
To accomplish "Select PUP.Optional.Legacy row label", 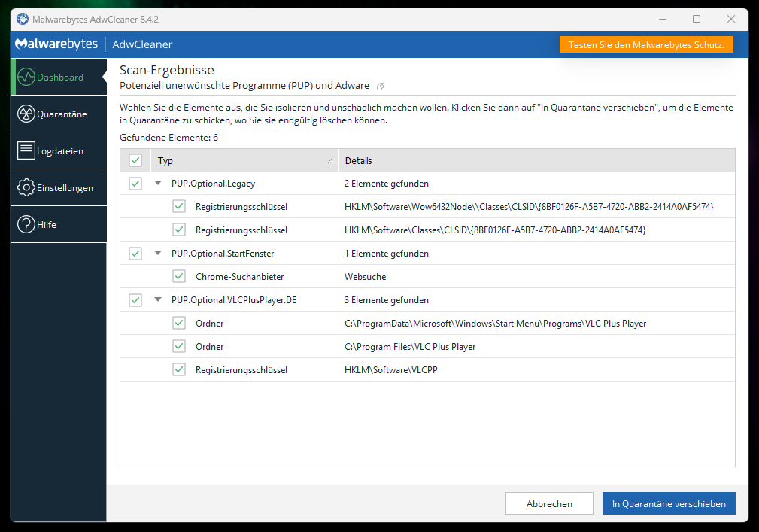I will click(213, 184).
